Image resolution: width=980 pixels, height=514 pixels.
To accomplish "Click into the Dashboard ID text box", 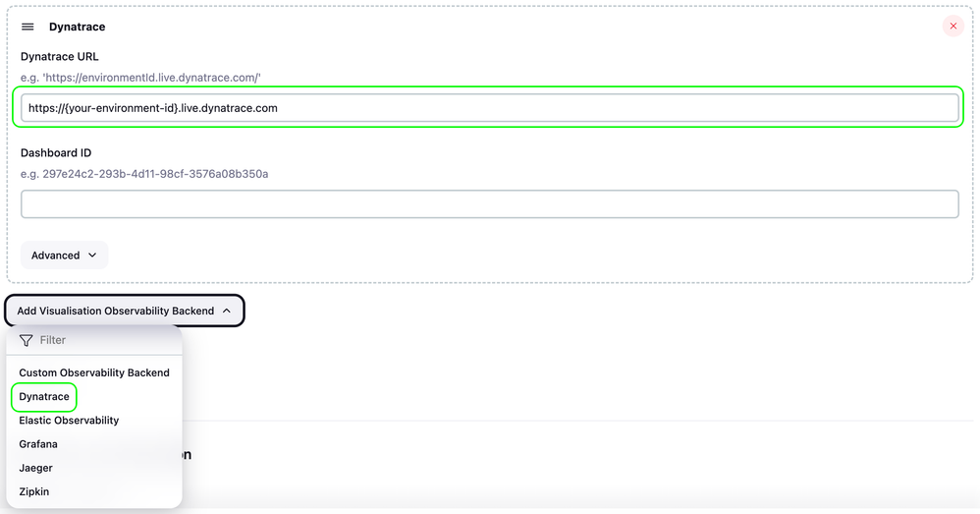I will pyautogui.click(x=489, y=204).
